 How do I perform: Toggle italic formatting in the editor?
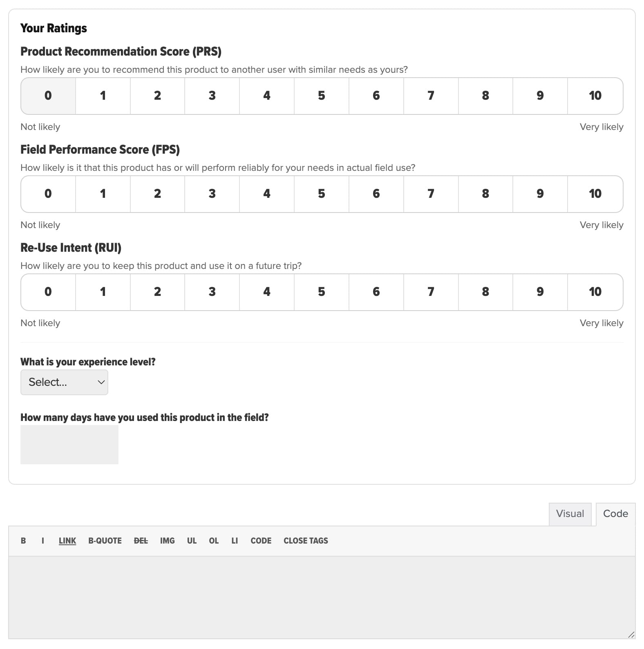(x=42, y=540)
